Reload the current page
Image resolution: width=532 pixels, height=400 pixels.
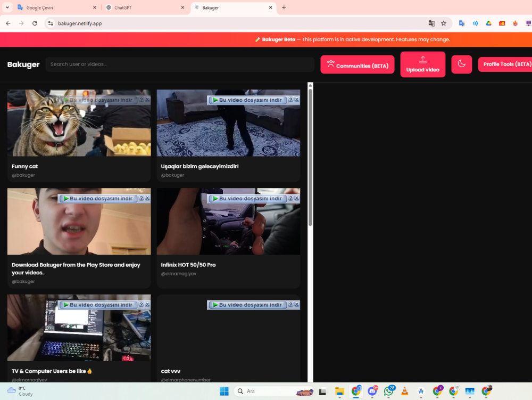point(35,23)
